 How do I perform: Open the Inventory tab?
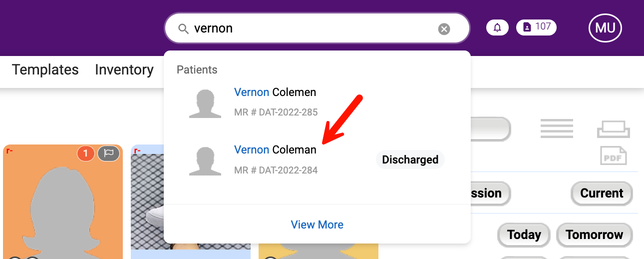(x=124, y=70)
